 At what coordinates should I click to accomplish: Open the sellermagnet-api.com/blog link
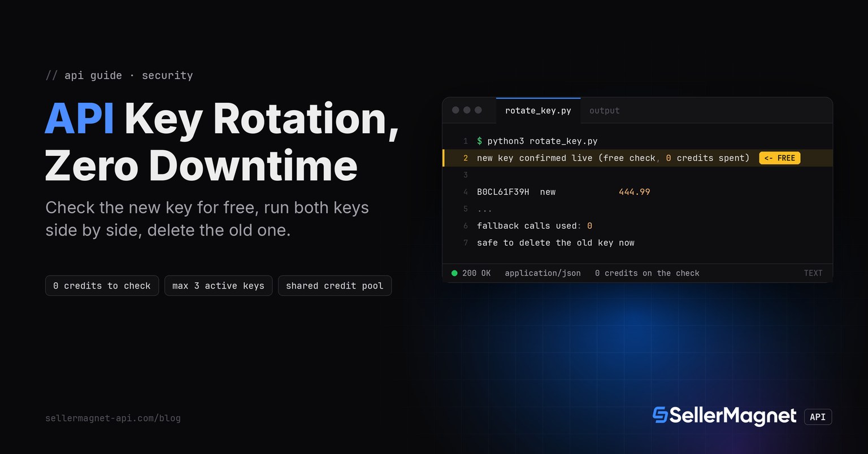113,418
